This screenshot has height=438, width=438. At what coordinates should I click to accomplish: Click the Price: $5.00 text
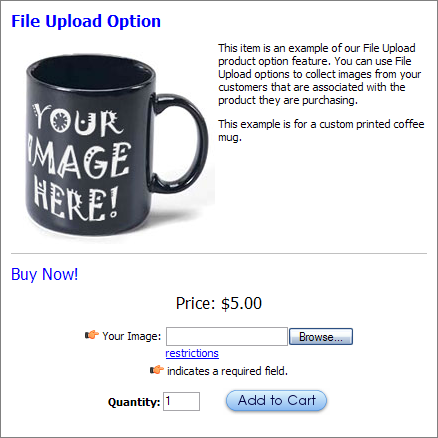[x=219, y=303]
